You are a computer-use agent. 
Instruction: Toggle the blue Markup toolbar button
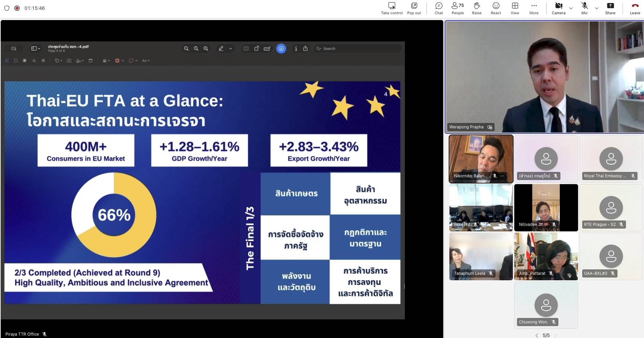281,49
